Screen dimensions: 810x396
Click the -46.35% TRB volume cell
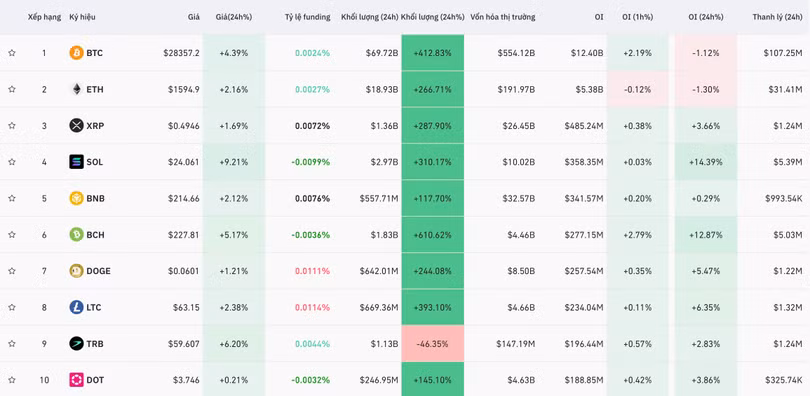[432, 343]
